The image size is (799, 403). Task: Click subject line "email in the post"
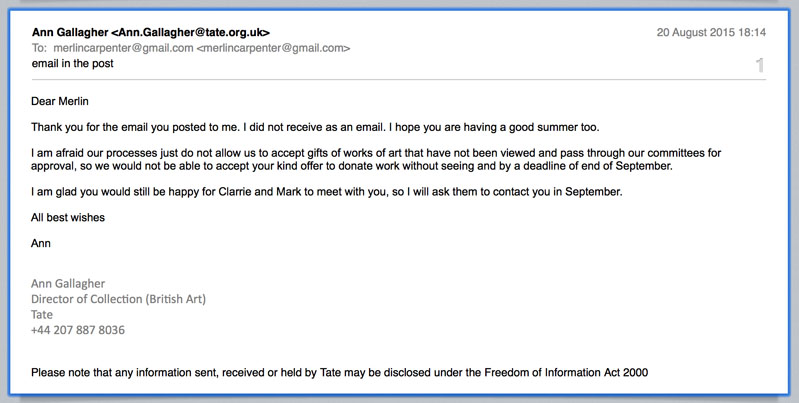[x=72, y=64]
